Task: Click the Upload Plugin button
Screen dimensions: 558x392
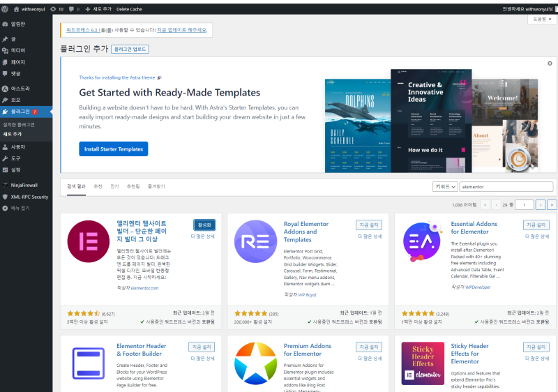Action: (x=130, y=49)
